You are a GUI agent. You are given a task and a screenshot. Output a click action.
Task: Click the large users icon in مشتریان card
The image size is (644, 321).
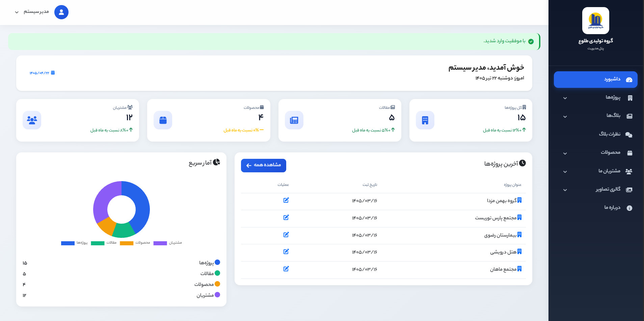click(x=32, y=120)
